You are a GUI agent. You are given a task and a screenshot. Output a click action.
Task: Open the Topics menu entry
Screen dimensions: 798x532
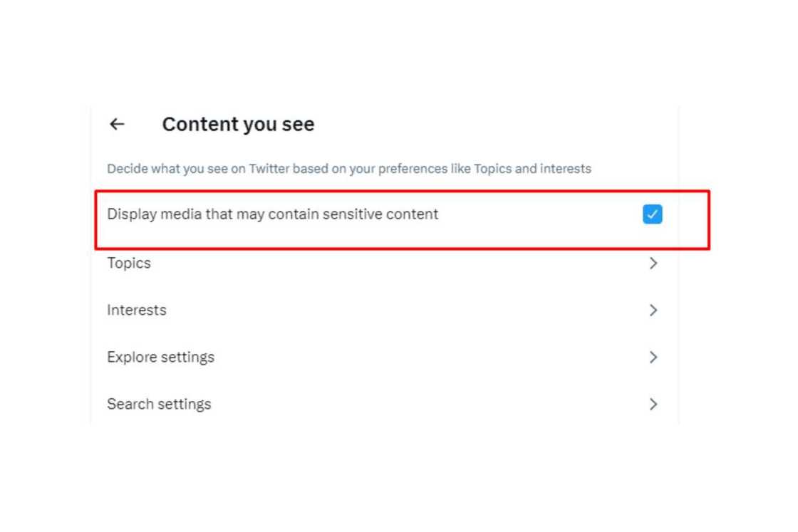point(129,264)
